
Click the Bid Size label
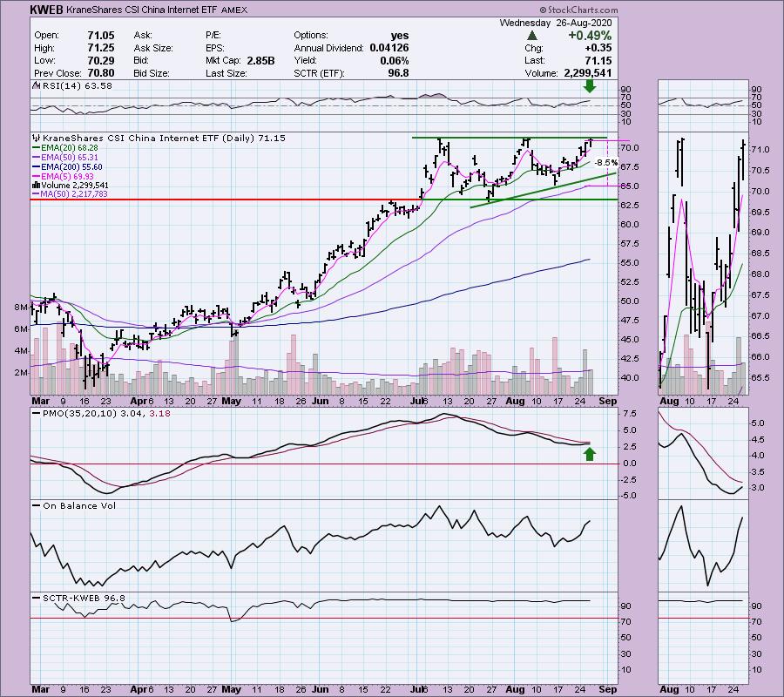[x=152, y=73]
